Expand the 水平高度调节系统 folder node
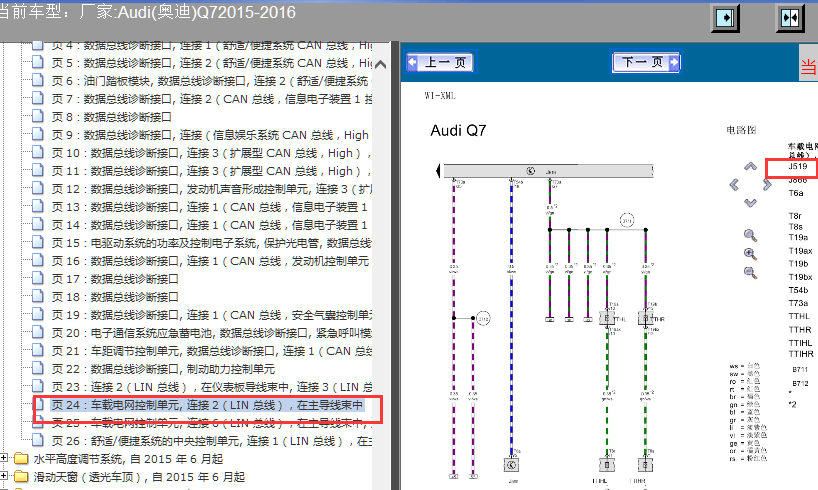The image size is (818, 490). 4,458
